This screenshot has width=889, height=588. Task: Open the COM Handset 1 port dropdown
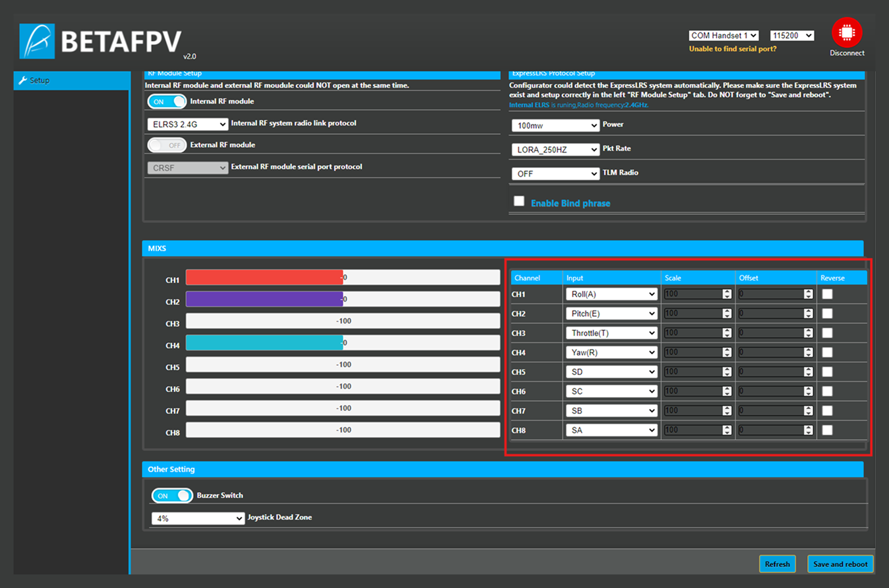point(723,35)
